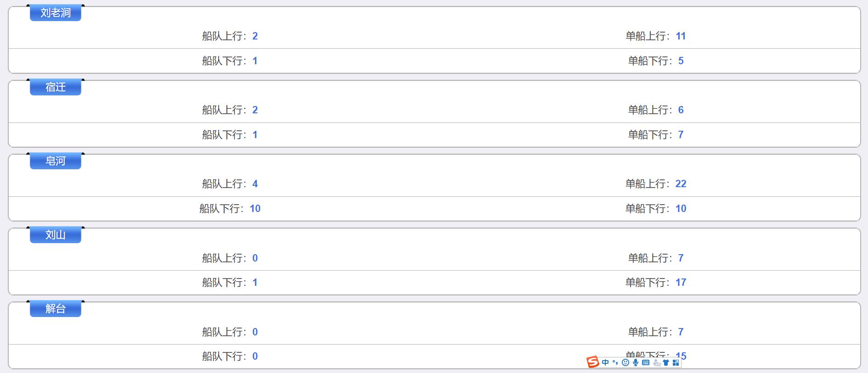Image resolution: width=868 pixels, height=373 pixels.
Task: Select the 刘老涧 section label
Action: 56,13
